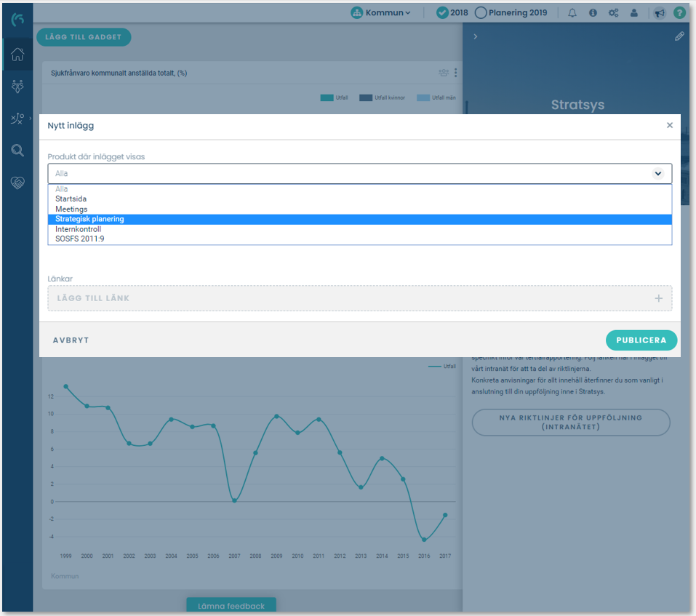This screenshot has height=616, width=696.
Task: Toggle the Utfall män legend swatch
Action: [x=423, y=97]
